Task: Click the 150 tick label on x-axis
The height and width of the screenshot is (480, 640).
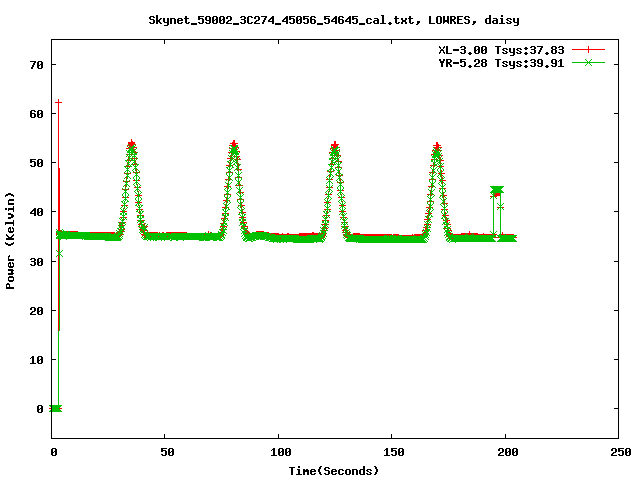Action: point(394,452)
